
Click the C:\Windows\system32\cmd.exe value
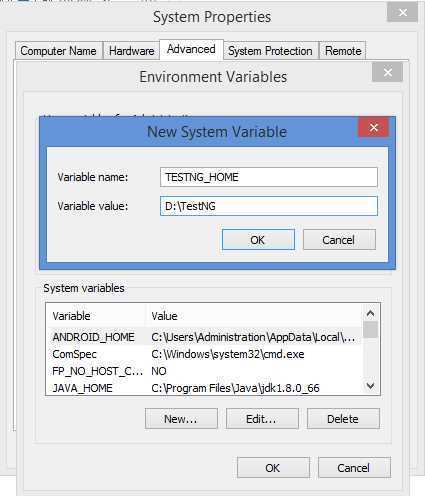228,354
